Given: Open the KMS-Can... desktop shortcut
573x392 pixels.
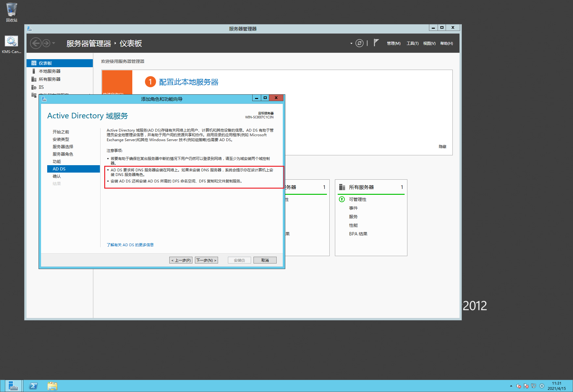Looking at the screenshot, I should tap(11, 45).
